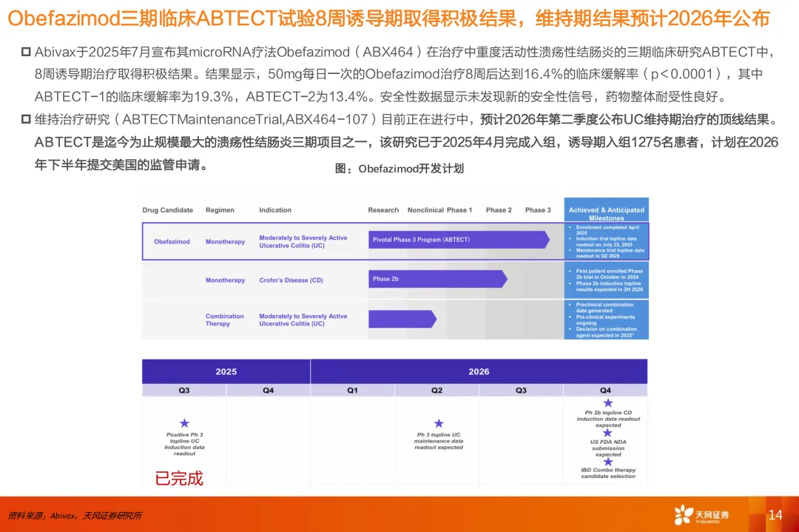Click the orange slide title about Obefazimod ABTECT
Image resolution: width=799 pixels, height=532 pixels.
coord(388,18)
